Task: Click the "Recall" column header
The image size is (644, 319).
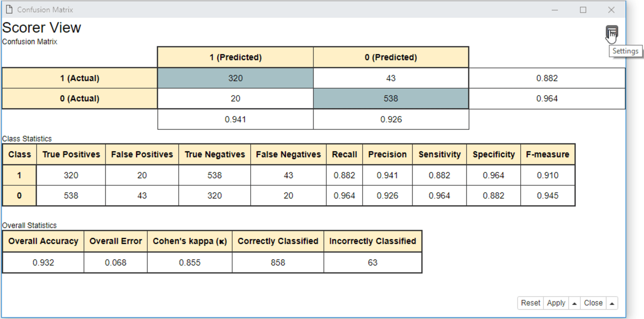Action: pos(344,154)
